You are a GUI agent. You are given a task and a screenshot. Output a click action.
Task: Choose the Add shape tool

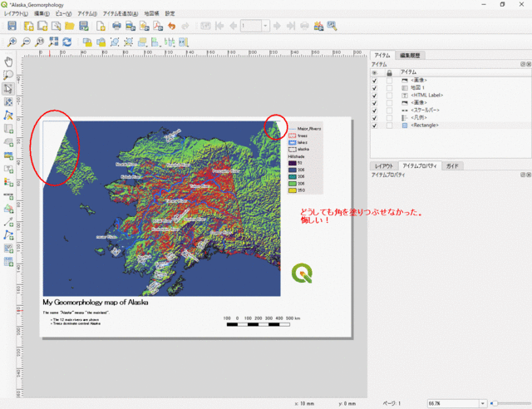(x=8, y=209)
